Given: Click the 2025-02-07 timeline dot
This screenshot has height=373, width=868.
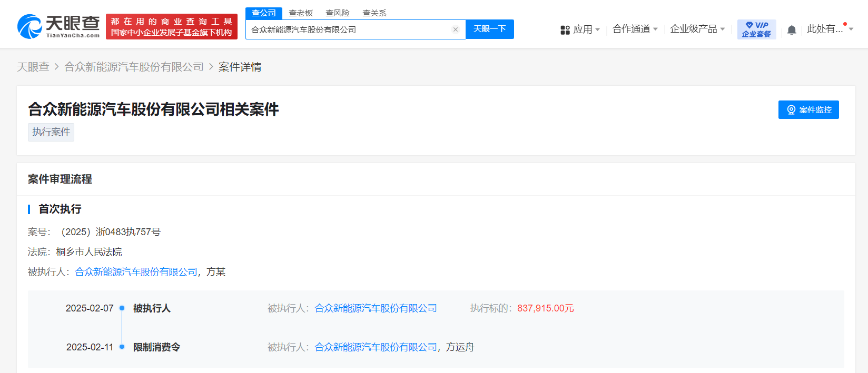Looking at the screenshot, I should point(122,308).
